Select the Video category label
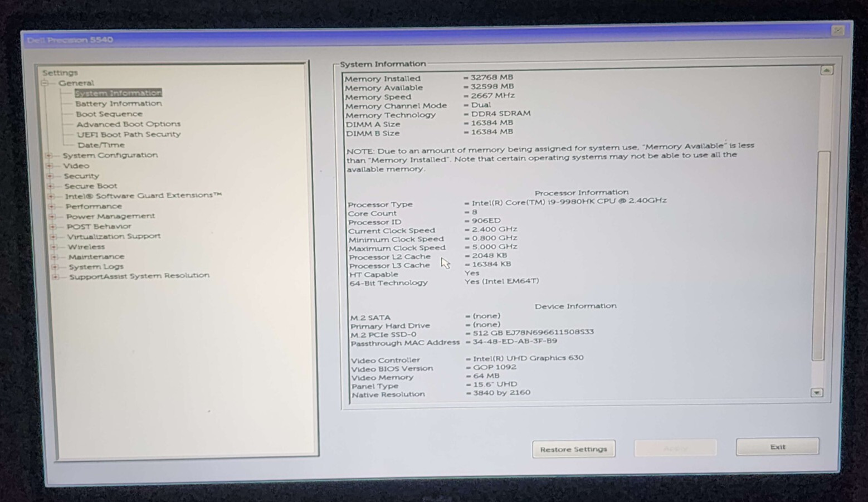Screen dimensions: 868x502 [76, 165]
